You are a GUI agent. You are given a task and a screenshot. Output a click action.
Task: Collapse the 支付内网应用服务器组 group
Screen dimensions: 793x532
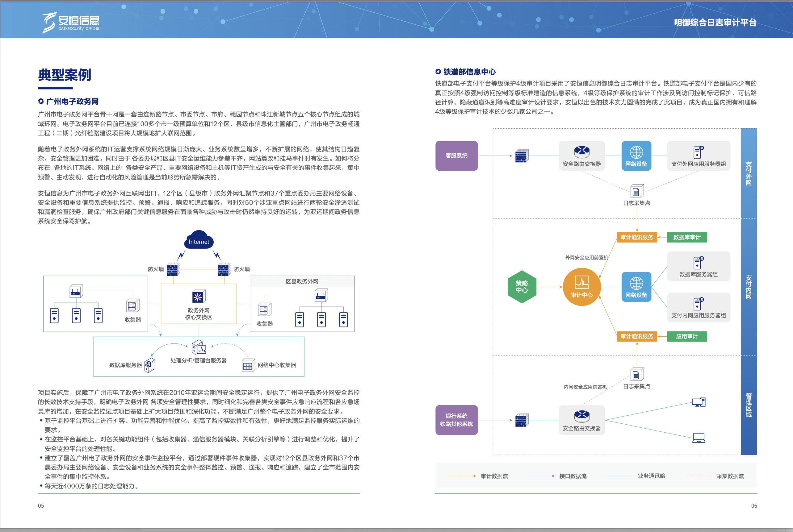pyautogui.click(x=698, y=307)
